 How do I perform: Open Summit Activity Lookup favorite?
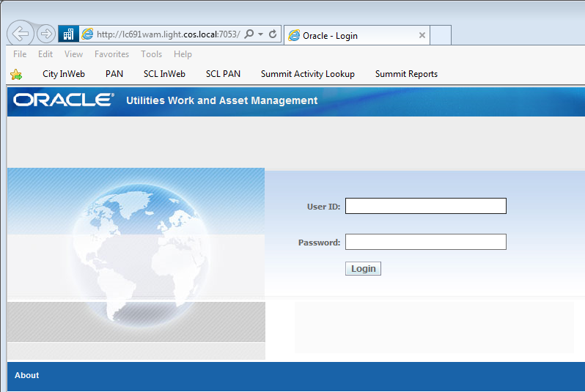pyautogui.click(x=307, y=74)
